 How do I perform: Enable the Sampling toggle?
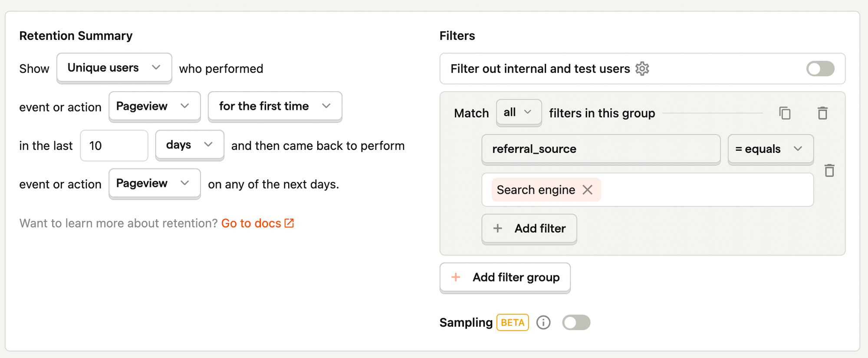click(576, 322)
